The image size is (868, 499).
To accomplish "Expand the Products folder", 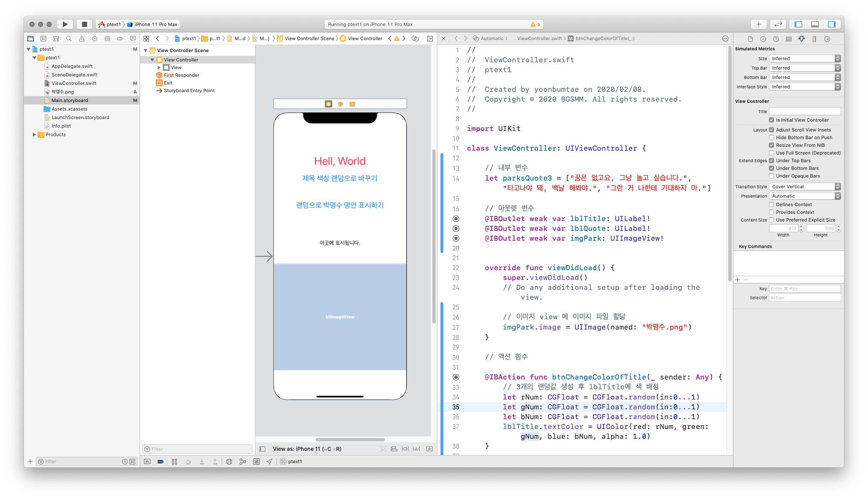I will tap(35, 134).
